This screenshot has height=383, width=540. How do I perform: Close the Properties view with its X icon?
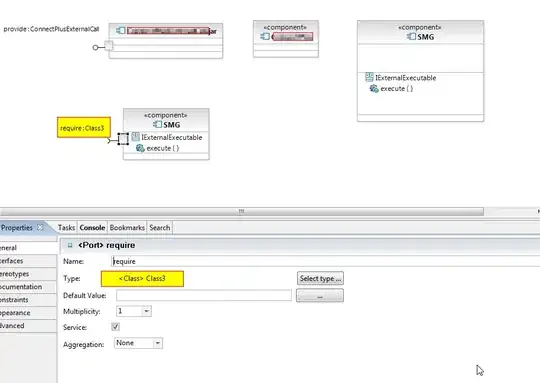40,227
